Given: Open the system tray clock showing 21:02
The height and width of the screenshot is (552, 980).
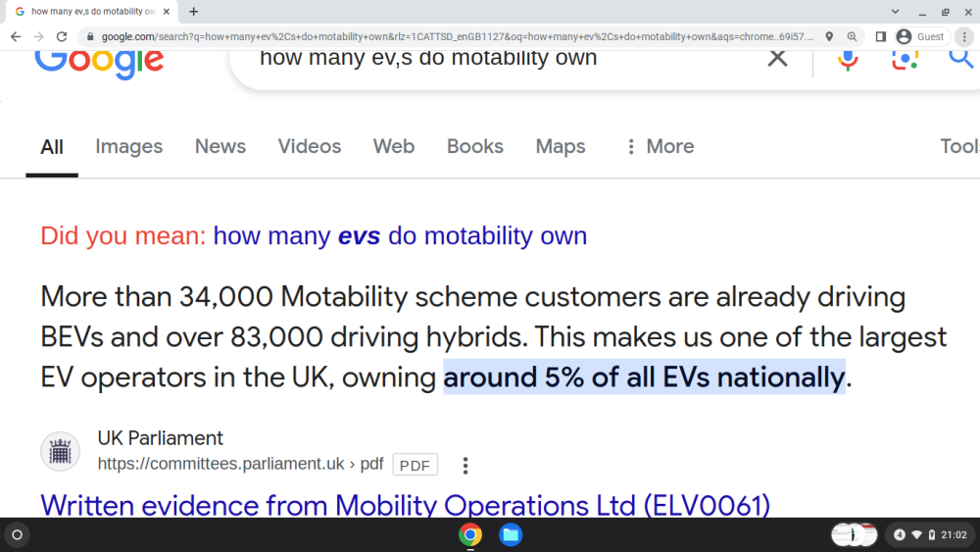Looking at the screenshot, I should coord(954,535).
